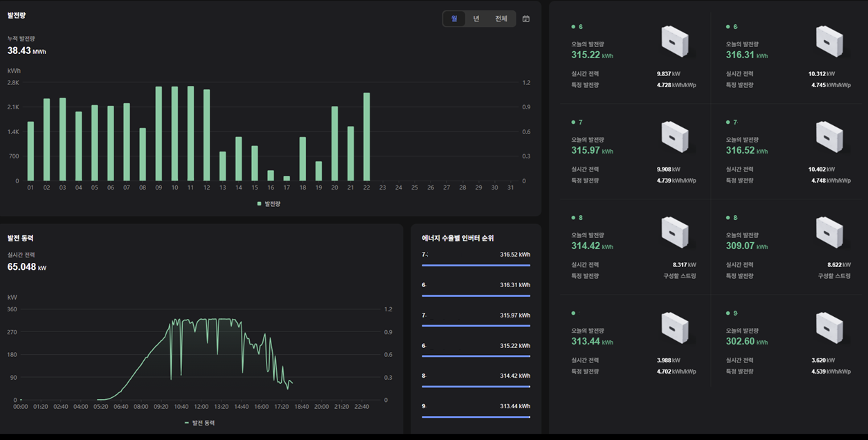Click the 316.52 kWh ranking progress bar
This screenshot has height=440, width=868.
pos(476,265)
